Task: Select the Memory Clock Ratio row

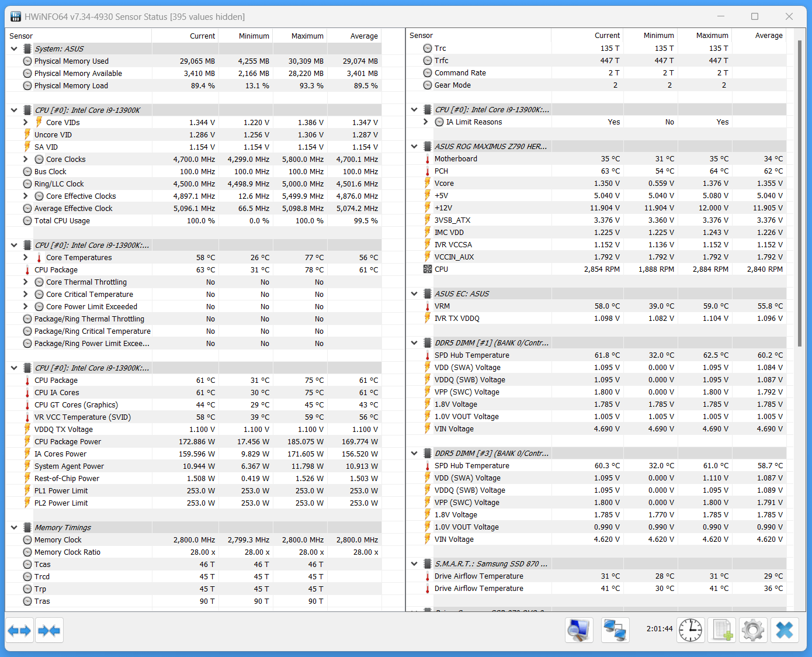Action: 193,552
